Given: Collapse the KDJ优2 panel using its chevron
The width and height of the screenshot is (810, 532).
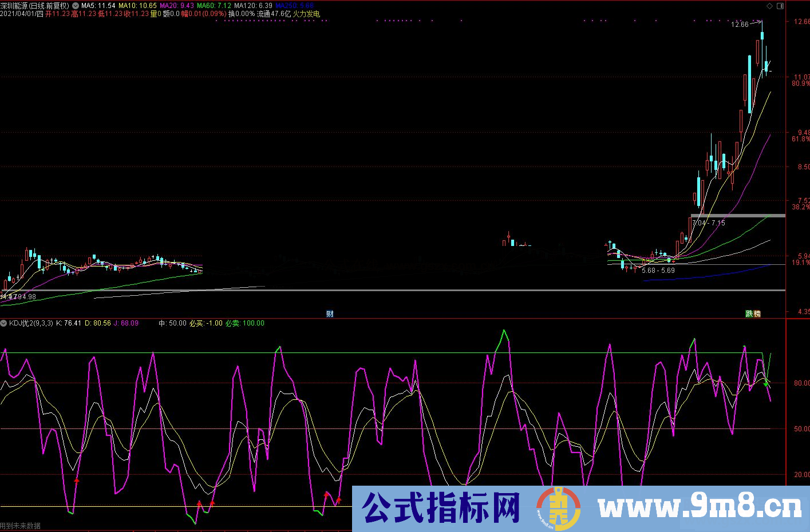Looking at the screenshot, I should pyautogui.click(x=5, y=323).
